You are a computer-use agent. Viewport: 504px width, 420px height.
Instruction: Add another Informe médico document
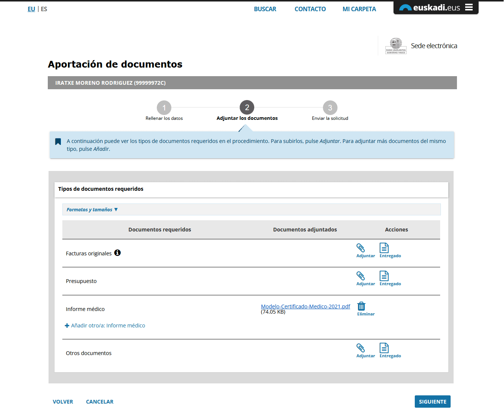point(105,326)
